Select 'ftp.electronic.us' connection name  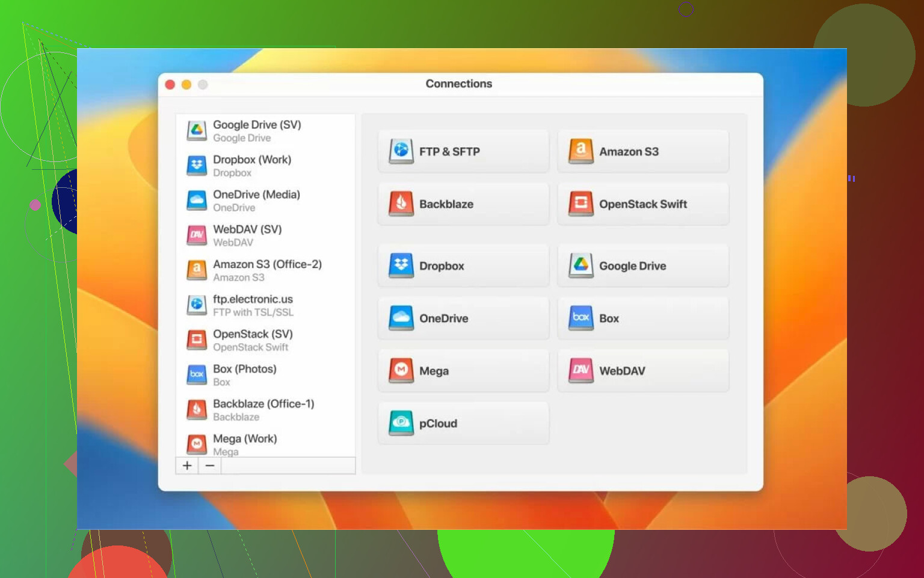[253, 299]
